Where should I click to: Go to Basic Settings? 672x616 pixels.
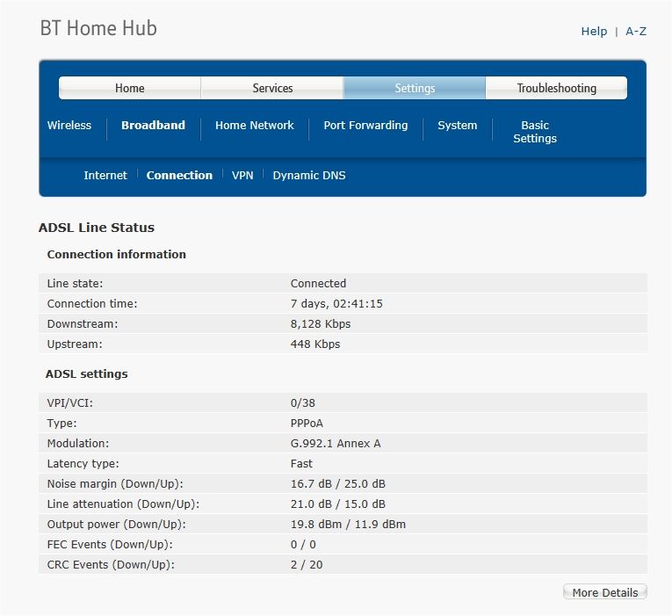535,132
